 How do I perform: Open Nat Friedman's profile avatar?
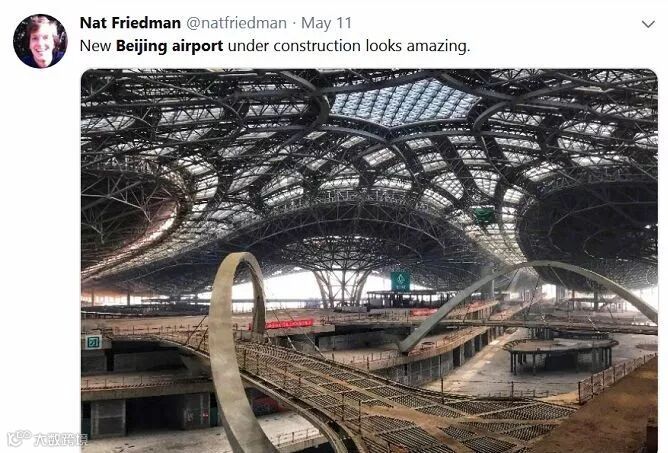(x=40, y=41)
